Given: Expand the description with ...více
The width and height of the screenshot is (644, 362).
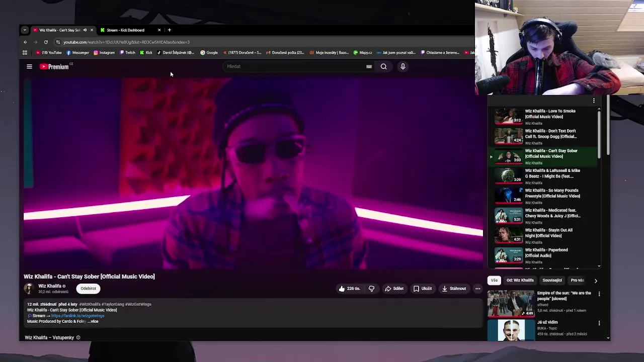Looking at the screenshot, I should tap(93, 321).
